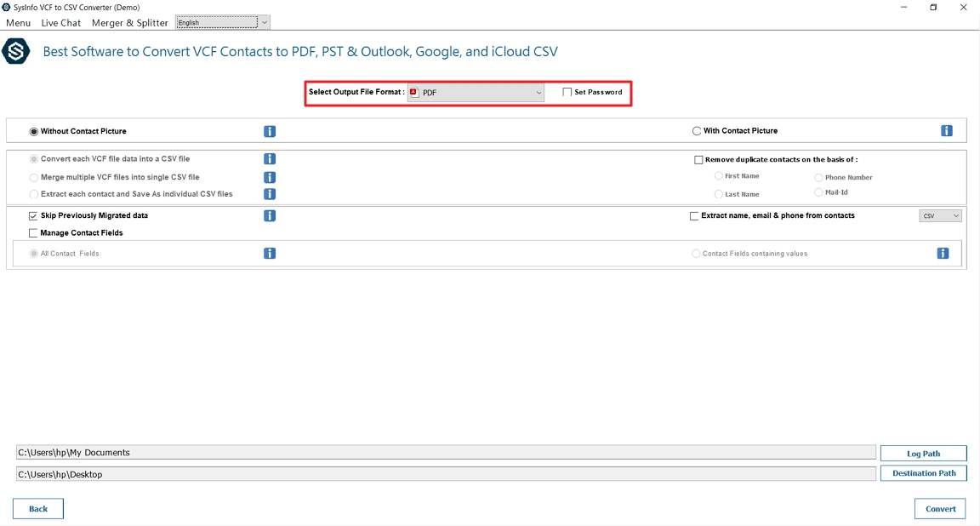Click the PDF icon in format selector
The width and height of the screenshot is (980, 526).
413,92
